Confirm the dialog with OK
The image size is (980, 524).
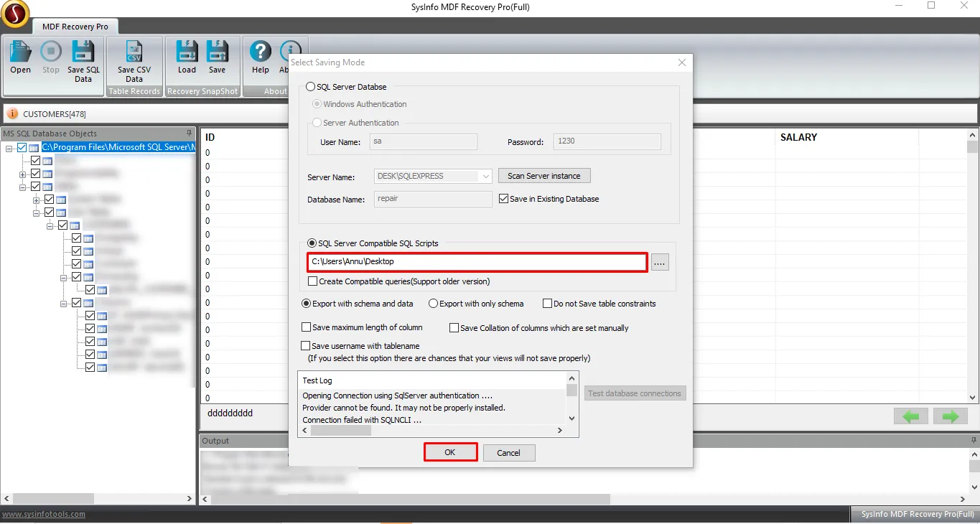[x=450, y=452]
